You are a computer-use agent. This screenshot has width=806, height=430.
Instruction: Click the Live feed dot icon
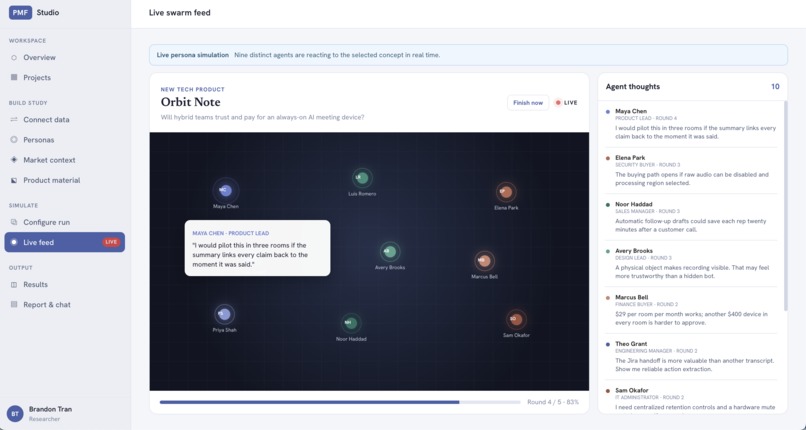pyautogui.click(x=14, y=242)
